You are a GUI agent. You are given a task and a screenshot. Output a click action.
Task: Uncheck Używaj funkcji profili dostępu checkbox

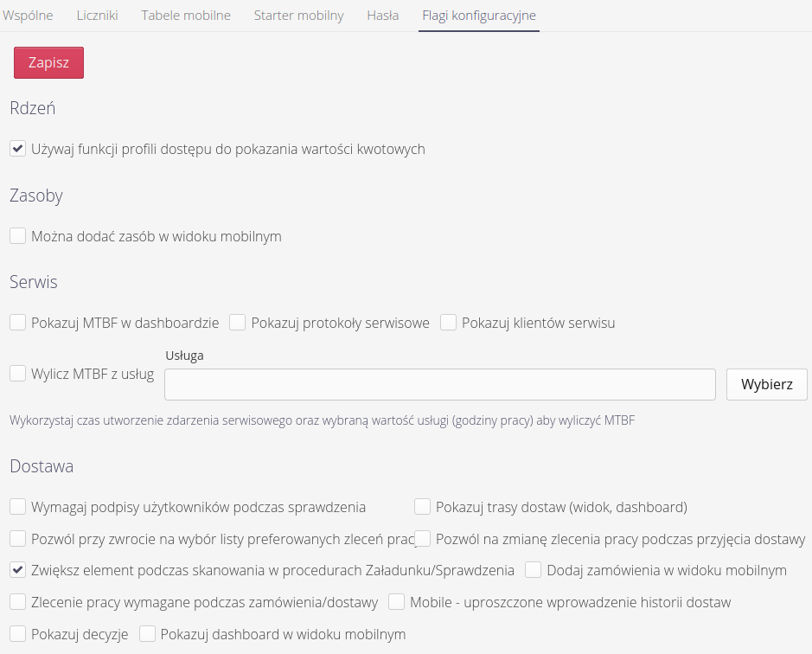17,149
